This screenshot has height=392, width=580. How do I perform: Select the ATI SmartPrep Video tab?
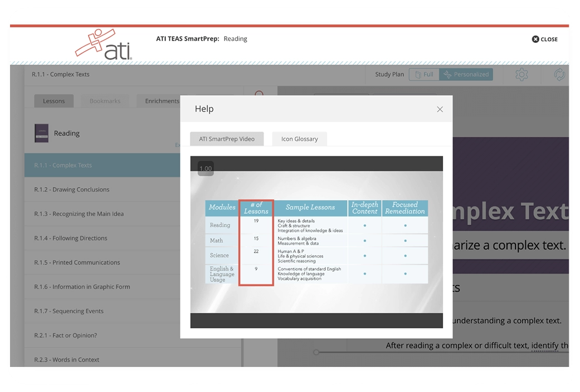tap(227, 139)
